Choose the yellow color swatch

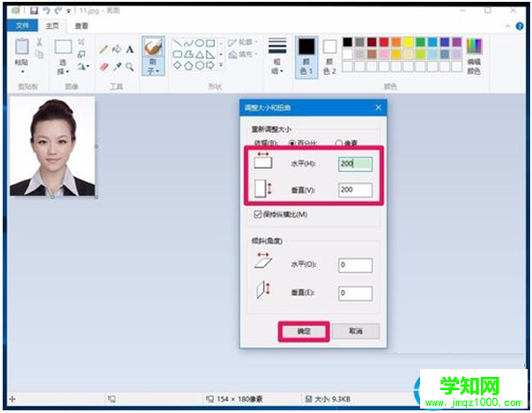point(408,42)
